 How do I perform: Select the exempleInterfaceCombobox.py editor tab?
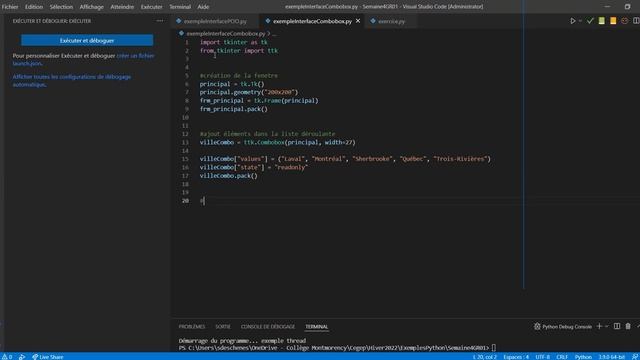tap(312, 21)
